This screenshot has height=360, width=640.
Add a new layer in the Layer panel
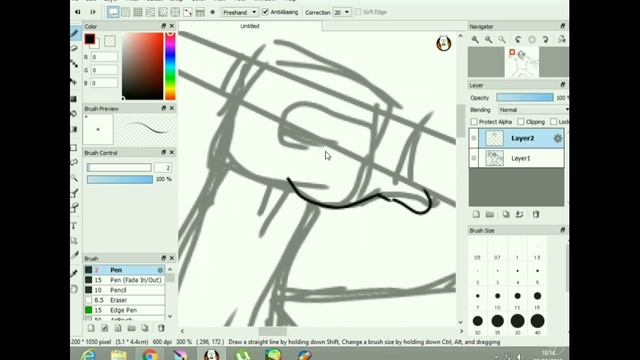pyautogui.click(x=476, y=214)
